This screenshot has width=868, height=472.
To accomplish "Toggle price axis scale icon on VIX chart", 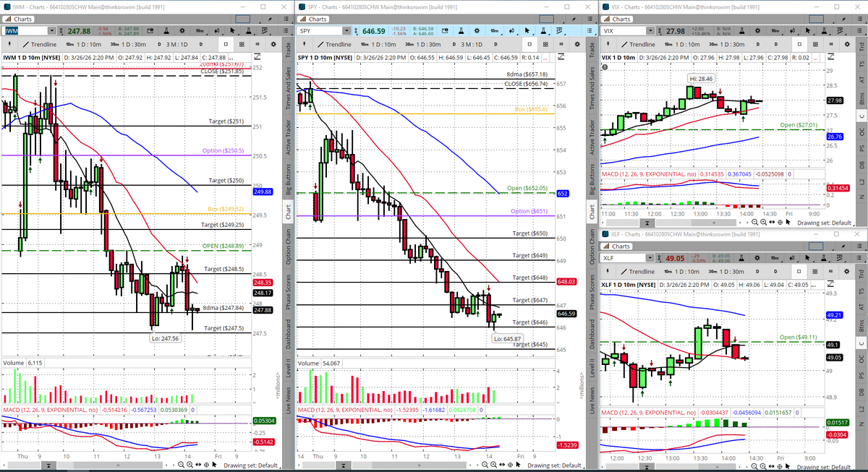I will coord(829,56).
